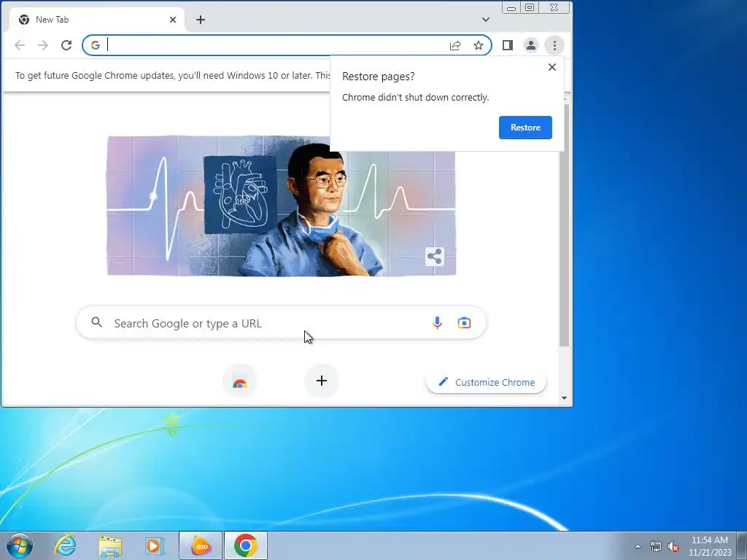
Task: Click the Chrome taskbar icon
Action: click(x=246, y=545)
